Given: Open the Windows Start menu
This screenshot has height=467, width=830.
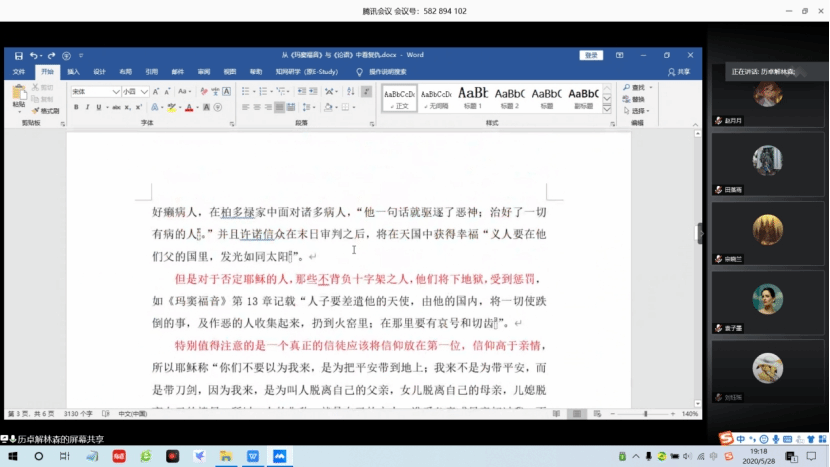Looking at the screenshot, I should (12, 456).
